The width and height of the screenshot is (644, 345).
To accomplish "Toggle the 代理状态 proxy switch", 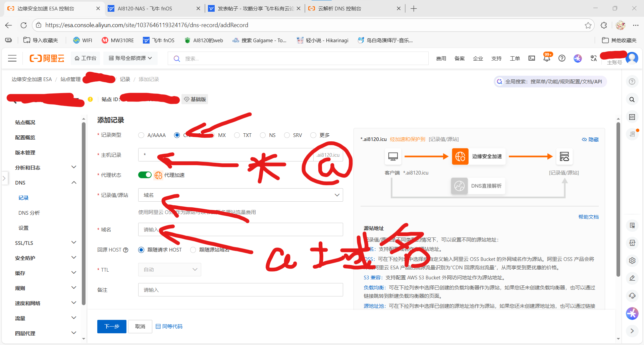I will tap(145, 175).
